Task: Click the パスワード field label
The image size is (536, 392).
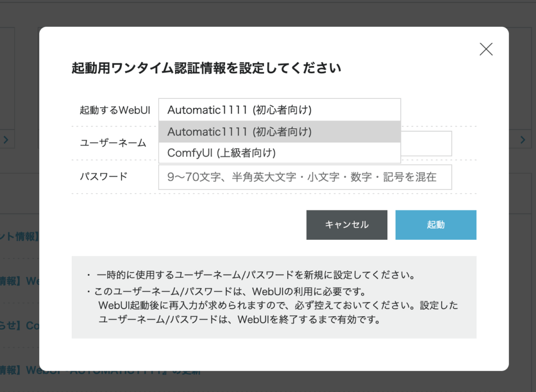Action: pyautogui.click(x=104, y=176)
